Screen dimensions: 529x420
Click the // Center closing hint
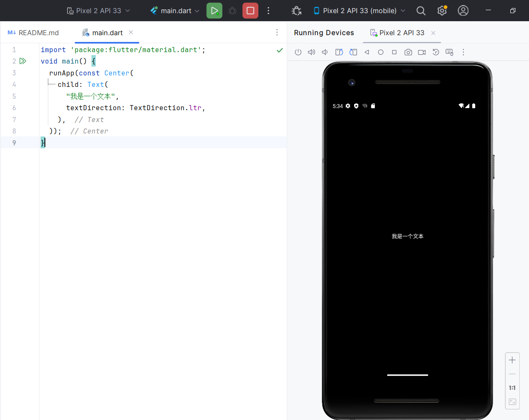click(x=89, y=131)
